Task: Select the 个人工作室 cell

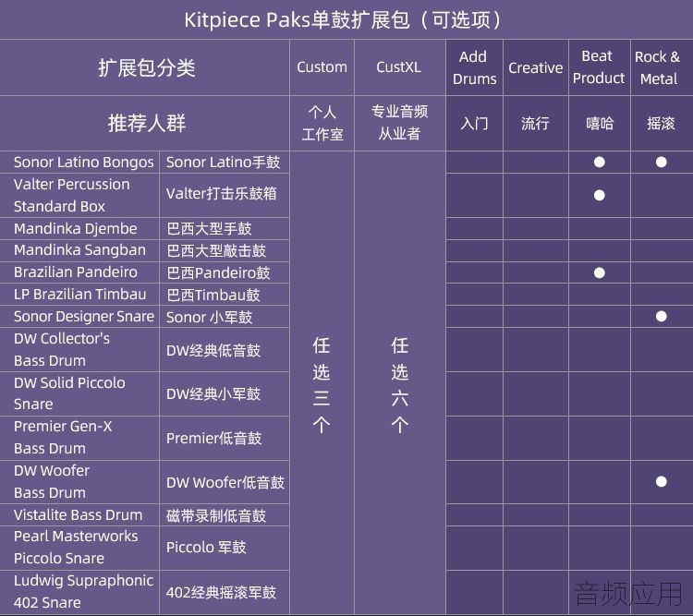Action: point(322,123)
